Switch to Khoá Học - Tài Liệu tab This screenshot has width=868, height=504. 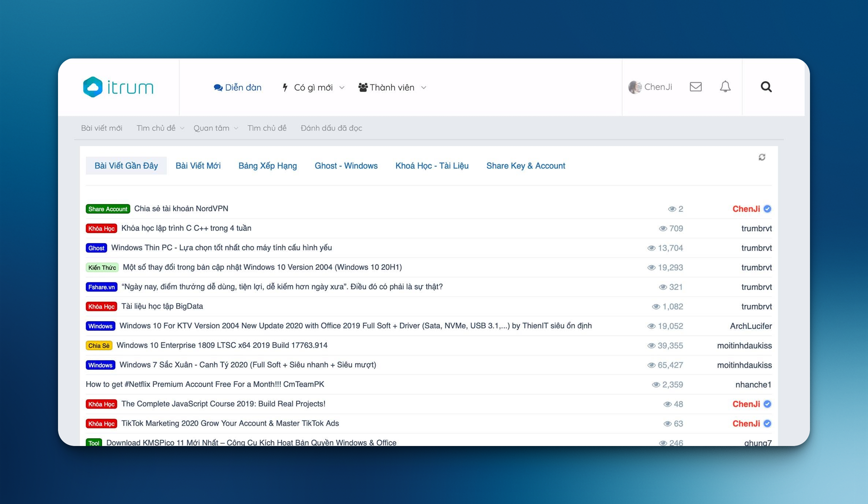coord(432,166)
